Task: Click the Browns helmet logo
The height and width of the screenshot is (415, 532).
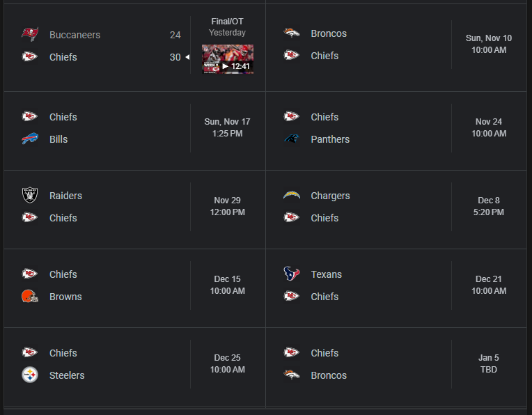Action: pos(29,297)
